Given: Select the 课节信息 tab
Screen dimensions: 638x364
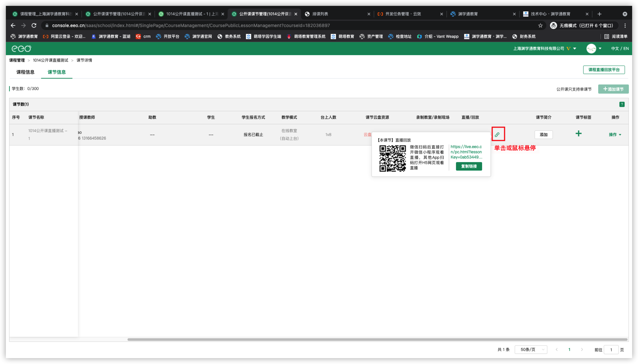Looking at the screenshot, I should 57,72.
